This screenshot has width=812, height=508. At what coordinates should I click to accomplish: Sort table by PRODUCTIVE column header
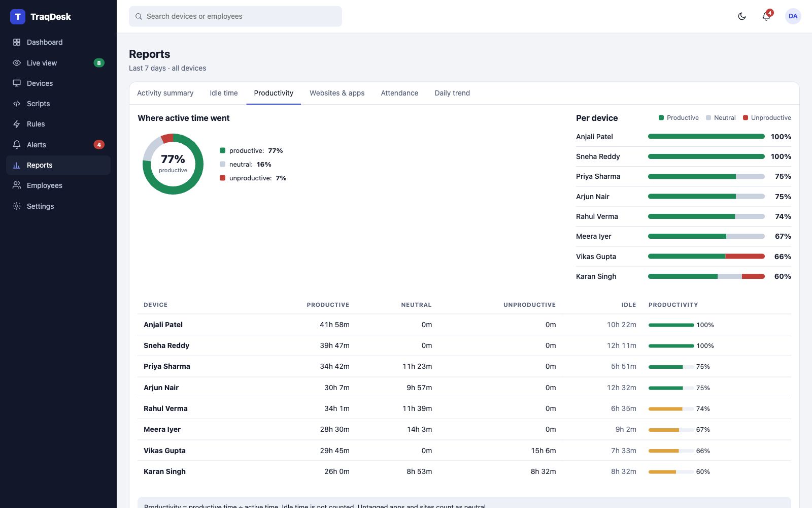(x=328, y=305)
